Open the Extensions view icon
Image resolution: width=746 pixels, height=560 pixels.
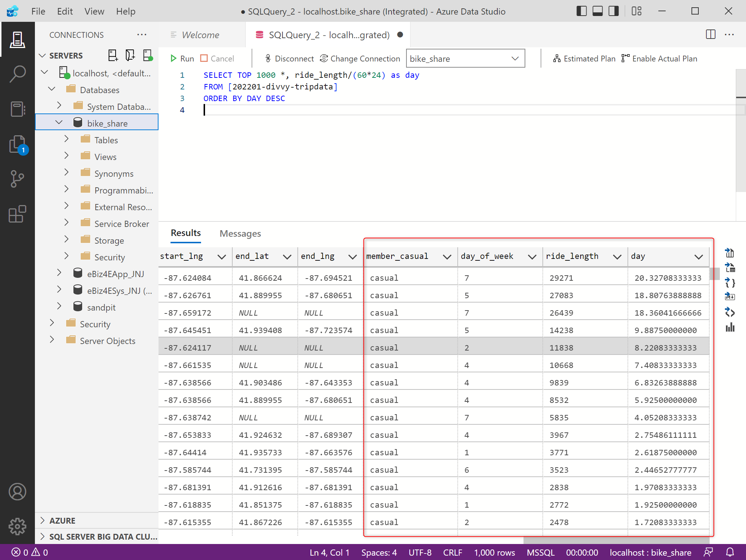click(17, 214)
